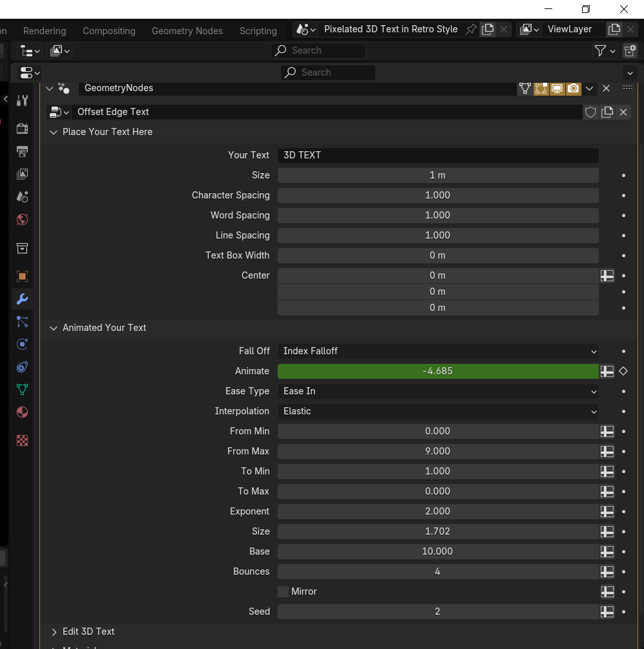Create new collection in outliner
The image size is (644, 649).
click(630, 50)
